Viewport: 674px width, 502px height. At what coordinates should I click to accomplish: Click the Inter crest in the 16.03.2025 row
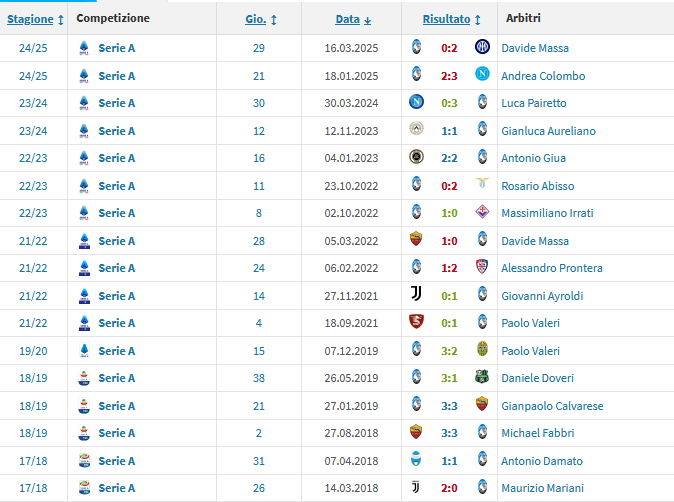click(482, 47)
